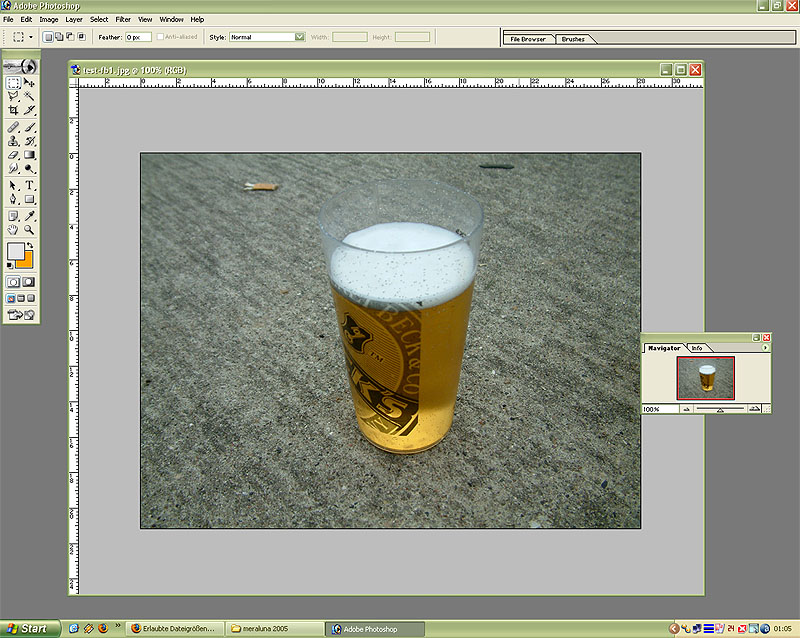Image resolution: width=800 pixels, height=638 pixels.
Task: Select the Zoom magnifier tool
Action: pyautogui.click(x=29, y=230)
